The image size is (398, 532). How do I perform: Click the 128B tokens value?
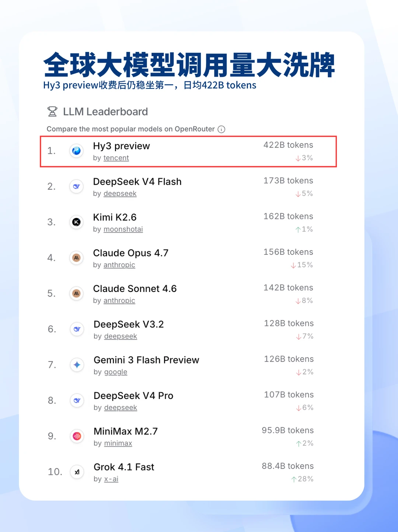point(289,323)
